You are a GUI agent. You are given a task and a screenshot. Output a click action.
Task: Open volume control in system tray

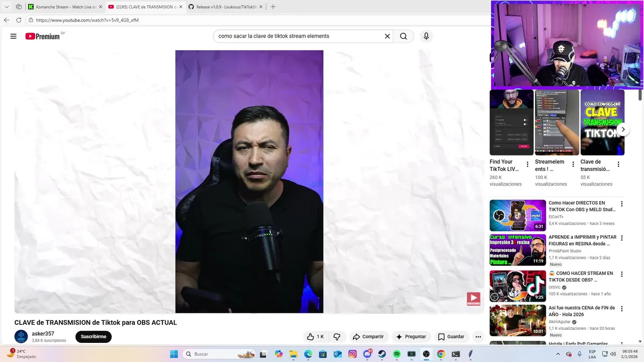[x=613, y=354]
